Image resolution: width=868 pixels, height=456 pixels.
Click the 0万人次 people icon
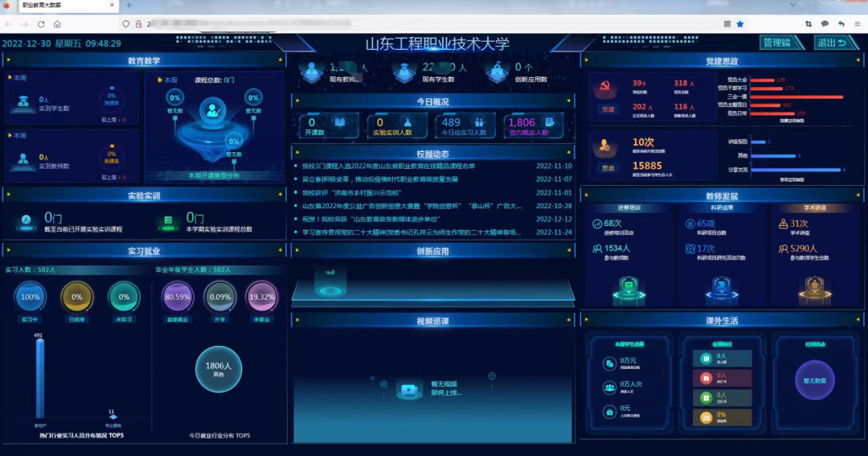point(609,388)
